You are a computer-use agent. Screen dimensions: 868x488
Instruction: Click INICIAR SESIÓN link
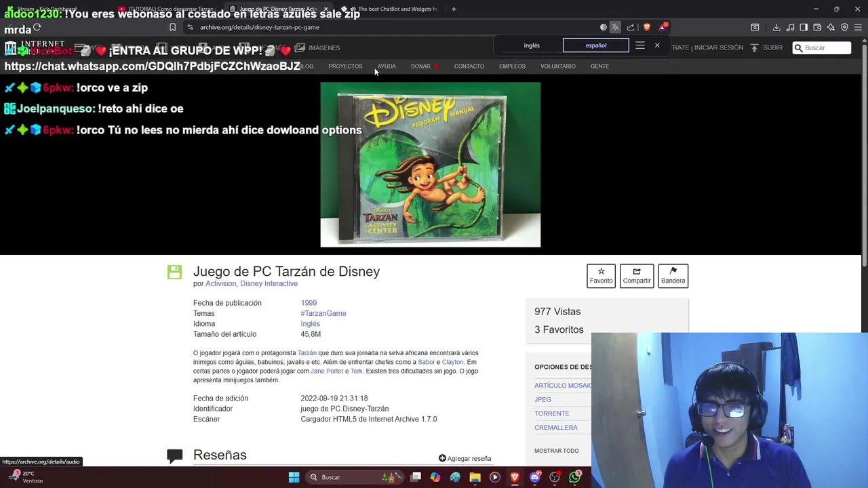[718, 47]
